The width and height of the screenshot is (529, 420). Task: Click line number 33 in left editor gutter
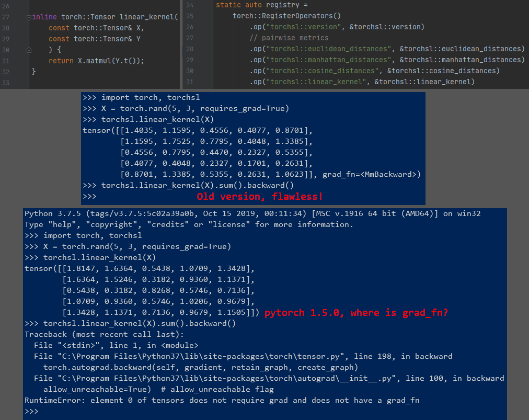click(x=6, y=83)
